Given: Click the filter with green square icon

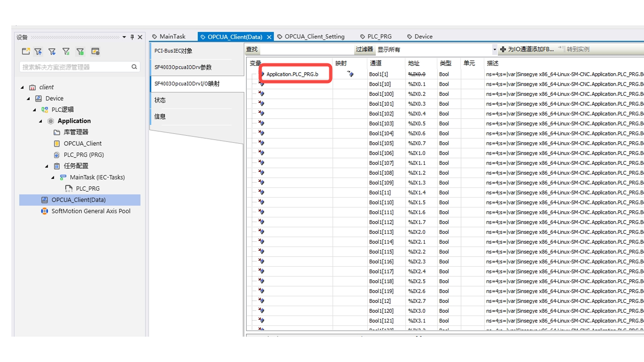Looking at the screenshot, I should point(80,51).
